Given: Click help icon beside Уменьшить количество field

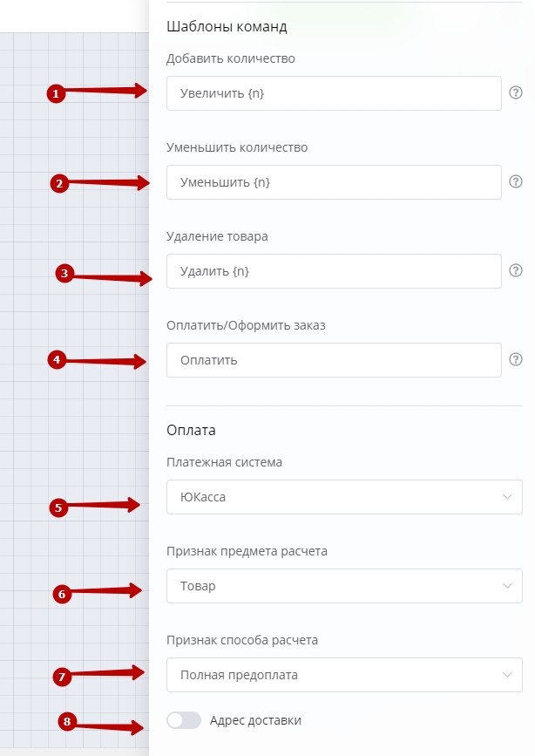Looking at the screenshot, I should 515,182.
